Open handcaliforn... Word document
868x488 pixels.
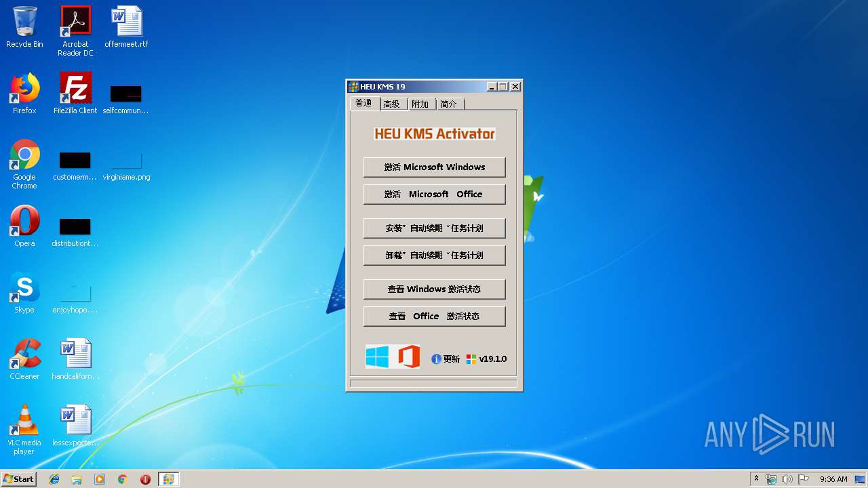point(75,359)
